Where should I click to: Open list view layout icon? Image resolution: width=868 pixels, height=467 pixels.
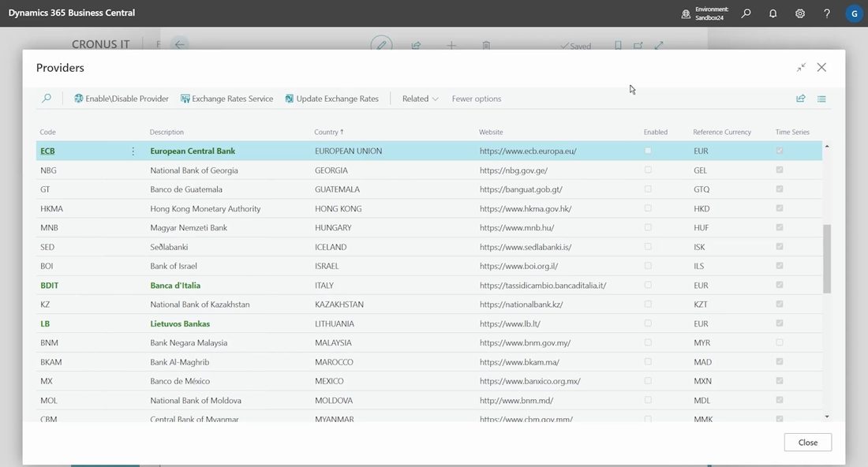[x=821, y=99]
